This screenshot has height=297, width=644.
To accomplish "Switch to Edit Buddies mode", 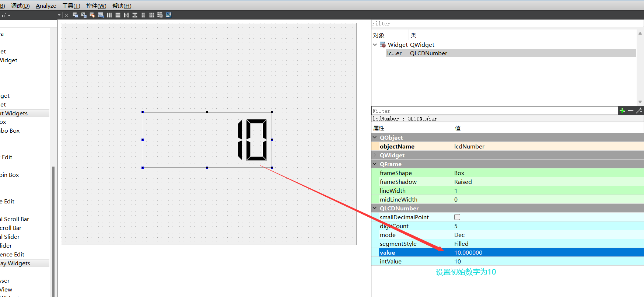I will (x=92, y=15).
